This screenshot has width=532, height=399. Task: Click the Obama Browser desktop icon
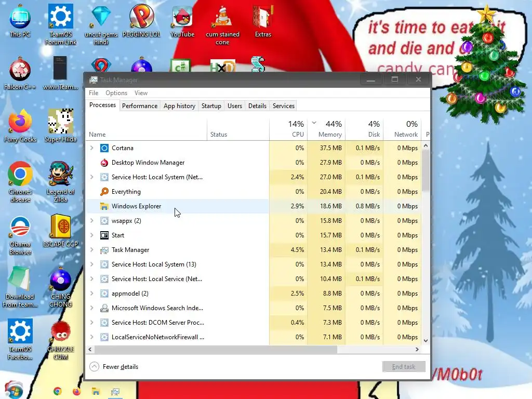pyautogui.click(x=20, y=235)
